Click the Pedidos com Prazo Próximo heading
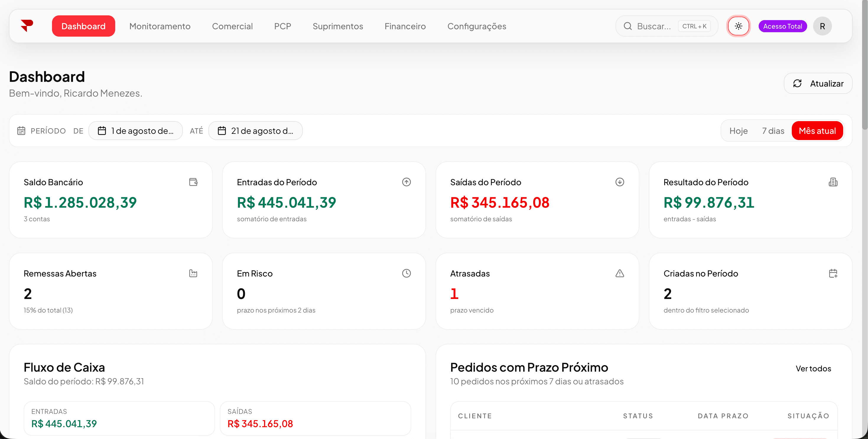Image resolution: width=868 pixels, height=439 pixels. pos(529,367)
